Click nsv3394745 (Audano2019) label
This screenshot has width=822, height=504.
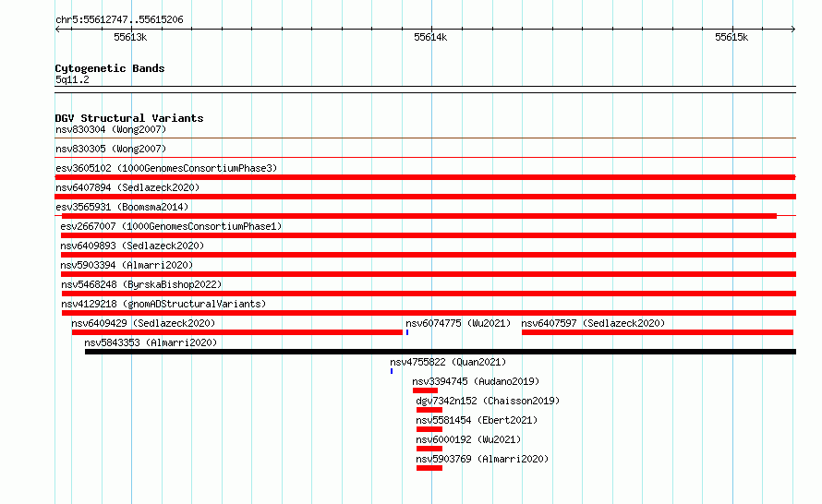click(x=476, y=381)
